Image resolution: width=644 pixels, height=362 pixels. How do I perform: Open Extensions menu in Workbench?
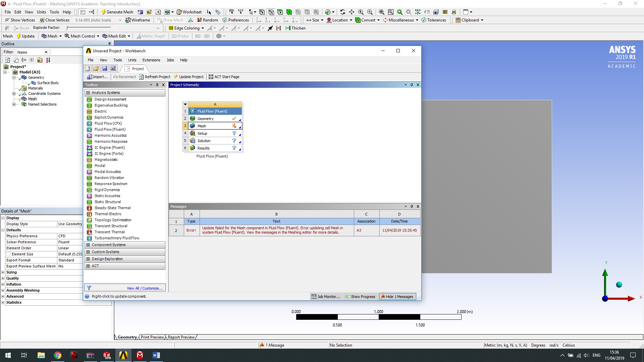click(151, 60)
